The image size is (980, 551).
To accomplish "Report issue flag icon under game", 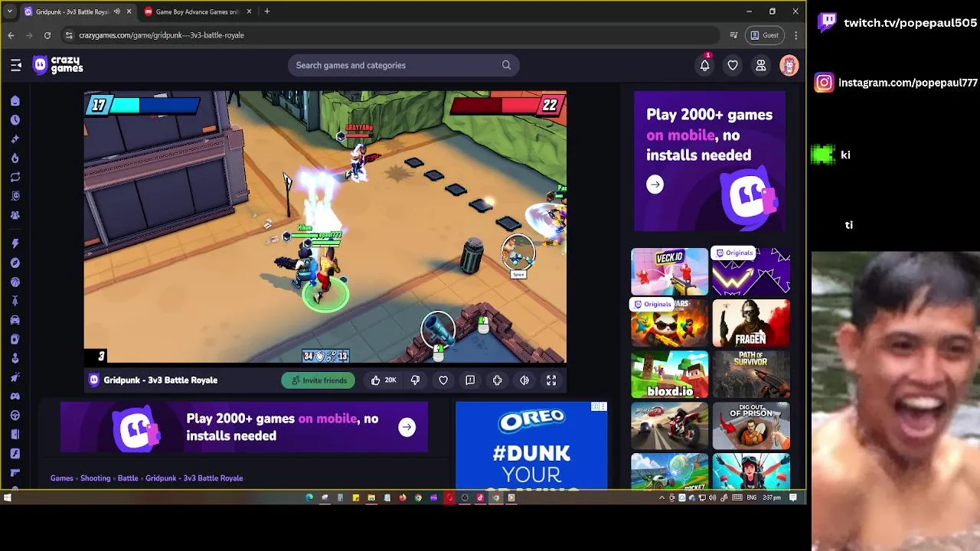I will [x=470, y=380].
